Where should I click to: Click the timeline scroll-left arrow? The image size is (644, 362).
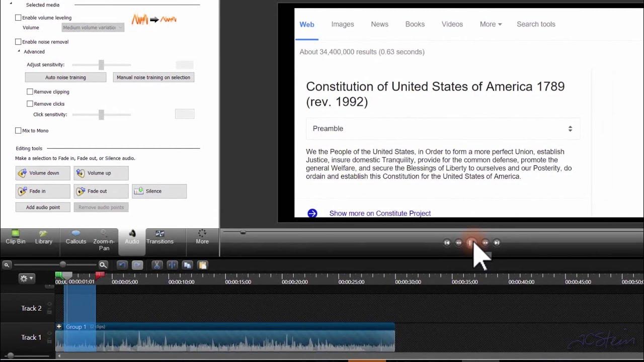[59, 356]
